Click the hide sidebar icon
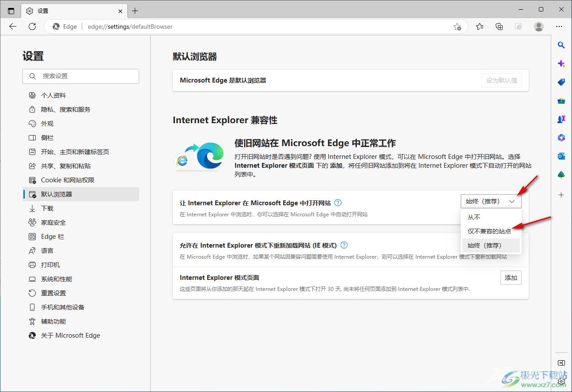Image resolution: width=572 pixels, height=392 pixels. tap(561, 363)
